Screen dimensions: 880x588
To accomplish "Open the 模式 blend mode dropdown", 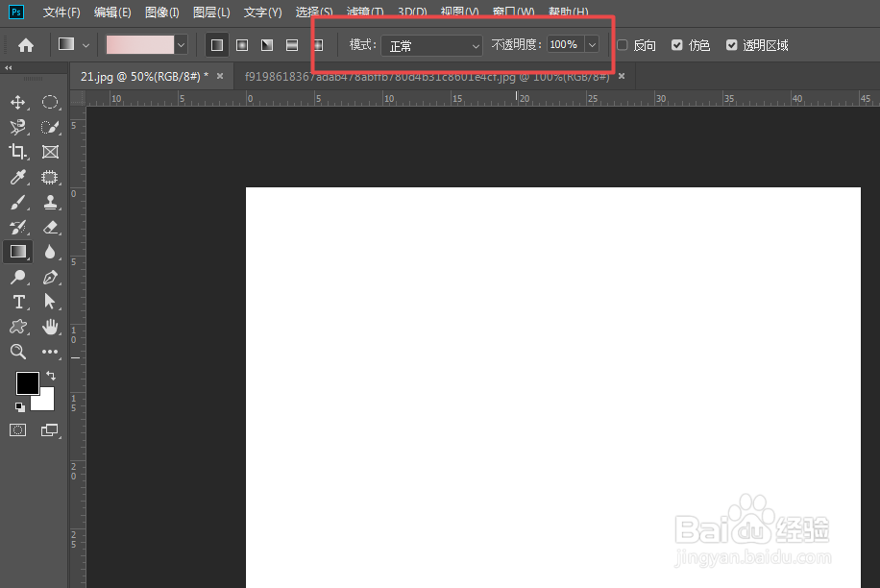I will pos(431,45).
